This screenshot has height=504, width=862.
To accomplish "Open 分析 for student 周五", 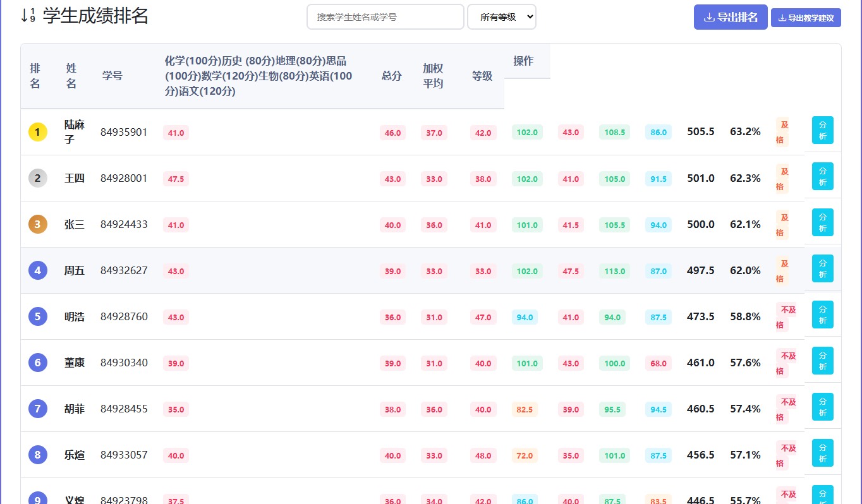I will pos(822,268).
